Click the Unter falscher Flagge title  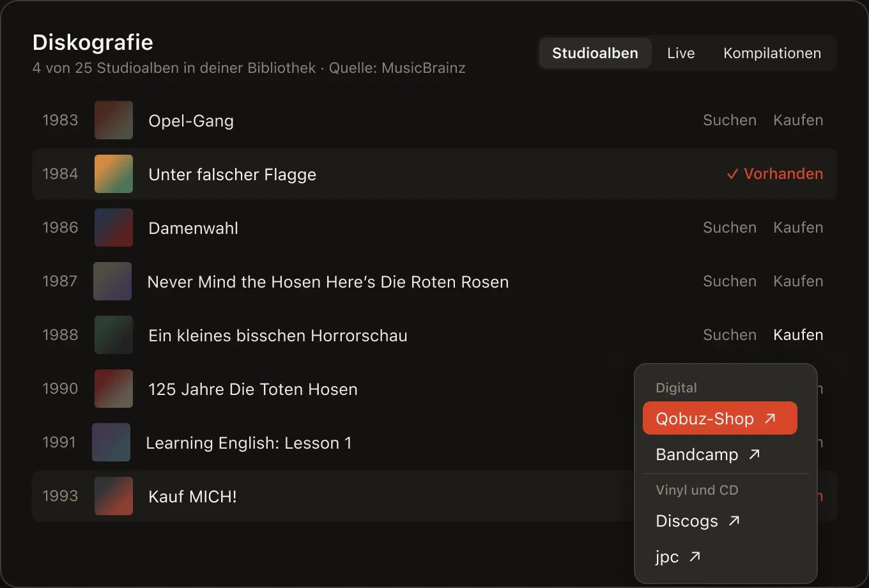233,174
